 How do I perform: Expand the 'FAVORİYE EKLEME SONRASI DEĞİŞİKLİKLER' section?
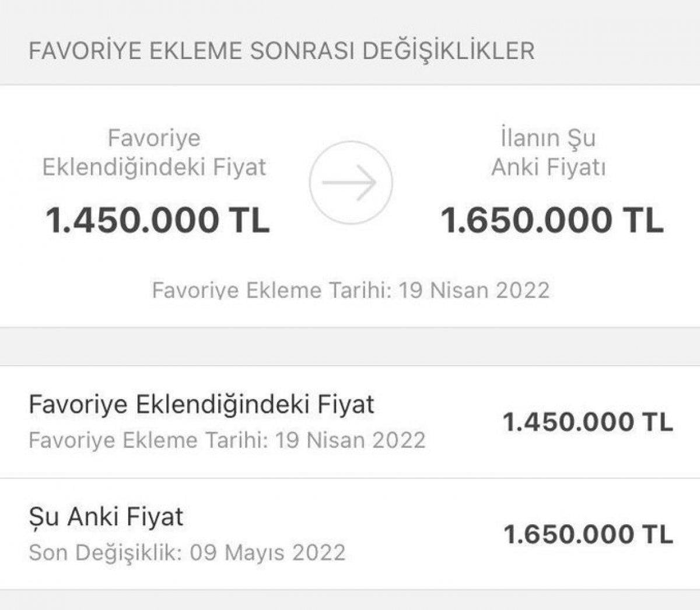tap(282, 51)
